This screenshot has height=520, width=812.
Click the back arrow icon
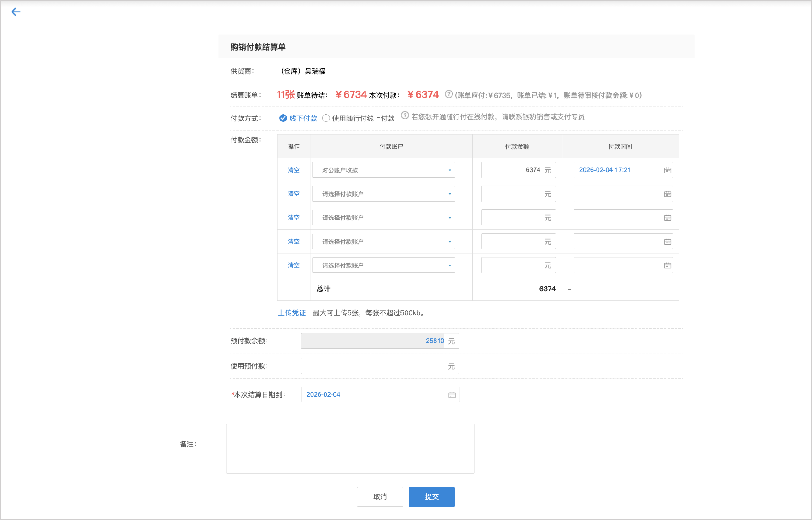click(x=16, y=12)
